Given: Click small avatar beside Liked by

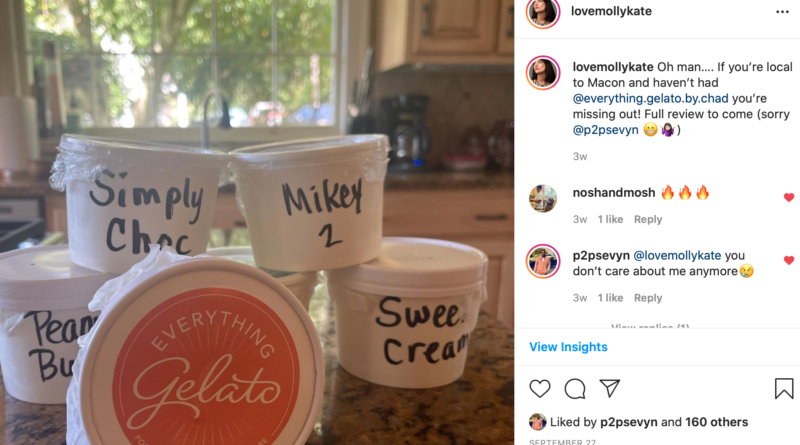Looking at the screenshot, I should click(x=537, y=422).
